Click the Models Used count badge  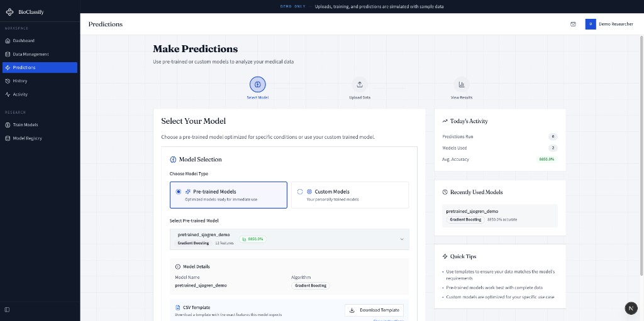click(553, 148)
